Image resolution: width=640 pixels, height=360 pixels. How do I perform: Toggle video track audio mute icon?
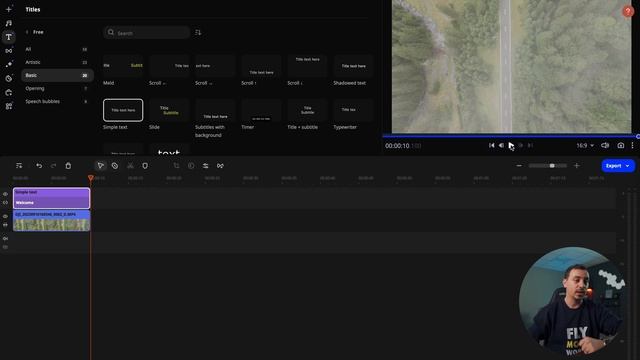[x=5, y=225]
